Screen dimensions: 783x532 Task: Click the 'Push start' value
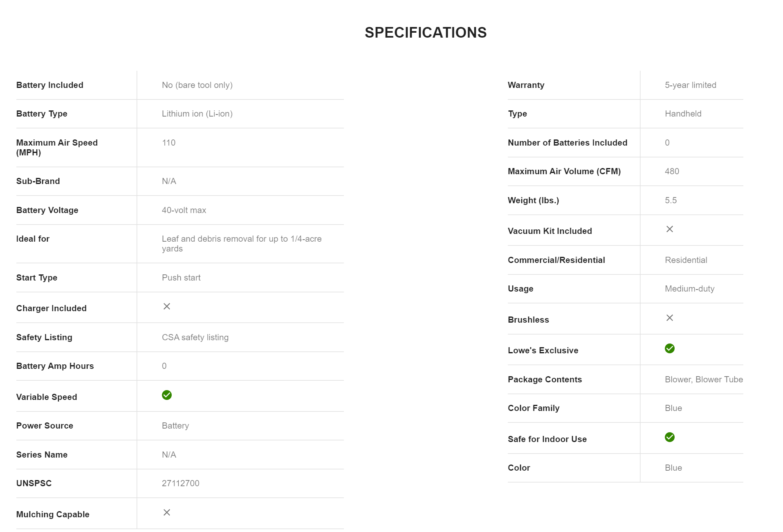click(x=181, y=278)
